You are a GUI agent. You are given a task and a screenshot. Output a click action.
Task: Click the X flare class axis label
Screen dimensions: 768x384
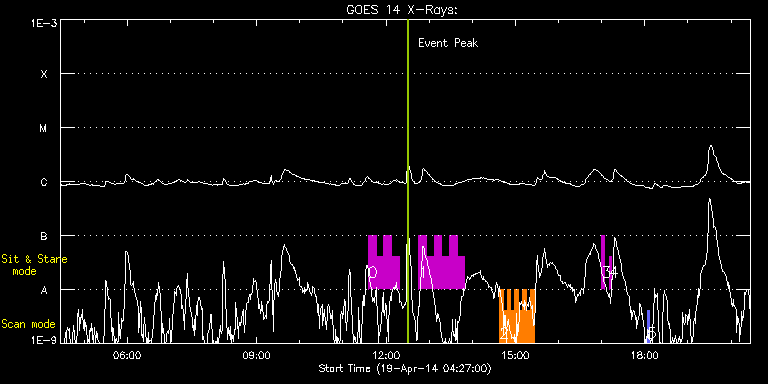pos(44,74)
